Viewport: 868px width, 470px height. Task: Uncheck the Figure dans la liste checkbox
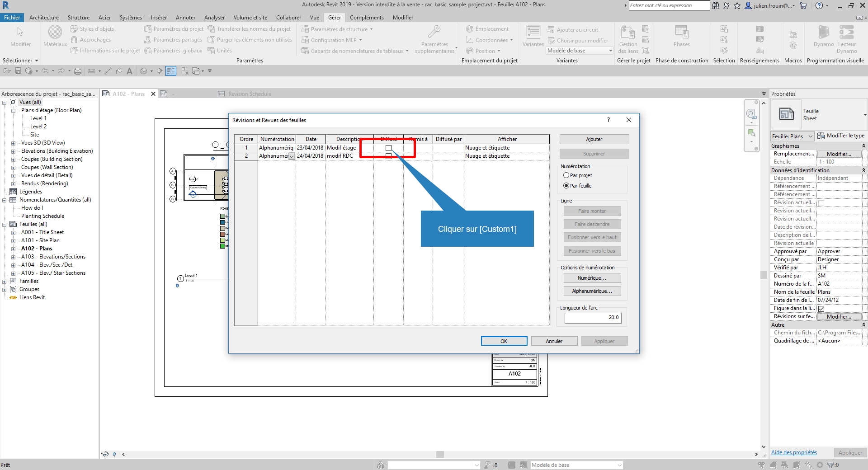[821, 309]
